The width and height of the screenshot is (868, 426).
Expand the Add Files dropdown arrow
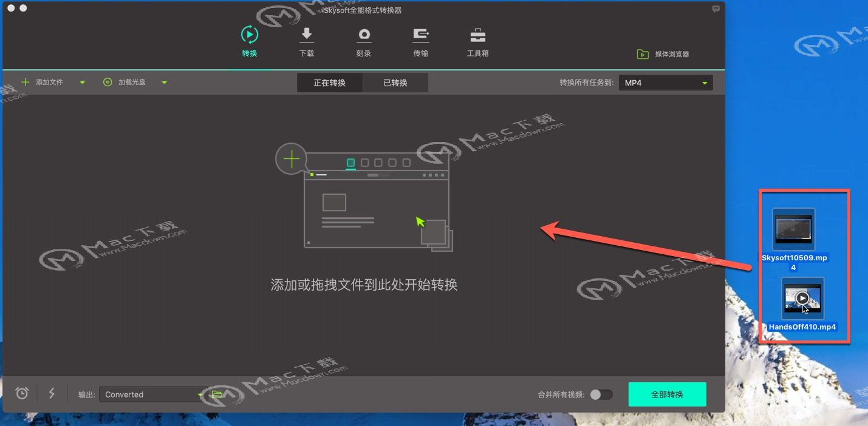(x=82, y=83)
